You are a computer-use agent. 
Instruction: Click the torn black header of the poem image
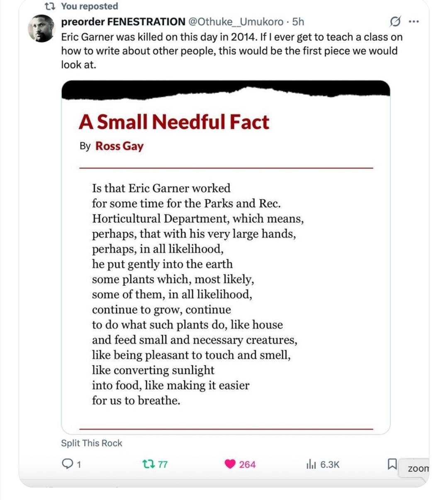click(226, 90)
